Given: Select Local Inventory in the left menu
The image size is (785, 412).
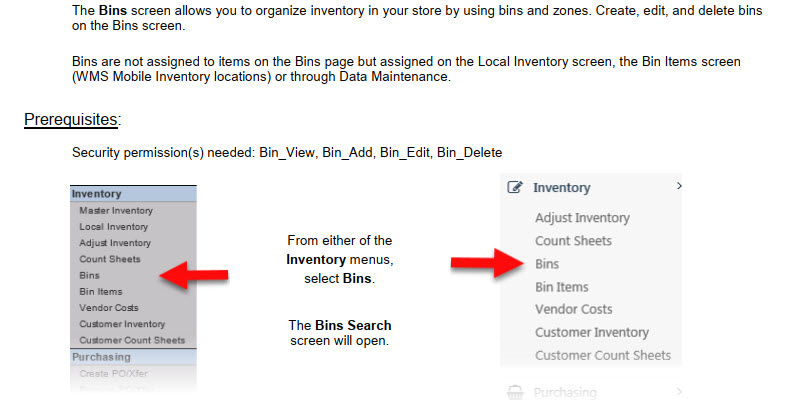Looking at the screenshot, I should [114, 227].
